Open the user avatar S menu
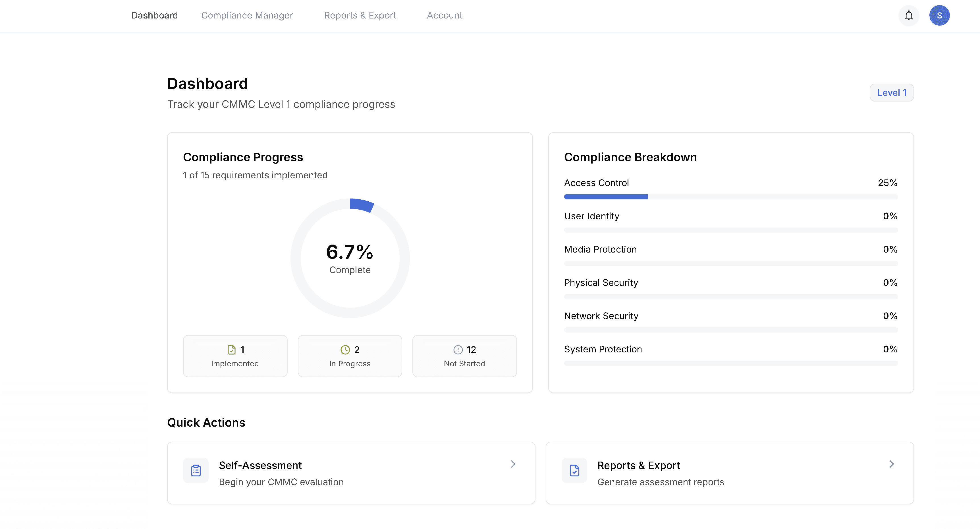Viewport: 980px width, 529px height. click(x=939, y=16)
